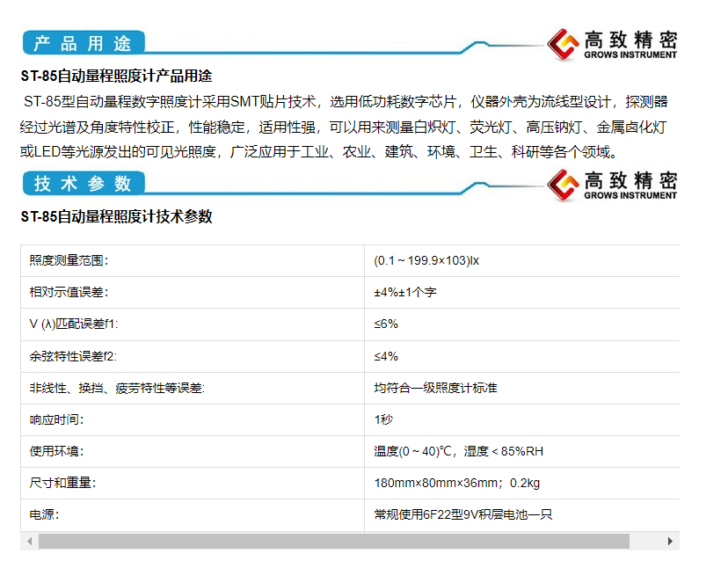The width and height of the screenshot is (728, 561).
Task: Click the 均符合一级照度计标准 value
Action: pyautogui.click(x=435, y=388)
